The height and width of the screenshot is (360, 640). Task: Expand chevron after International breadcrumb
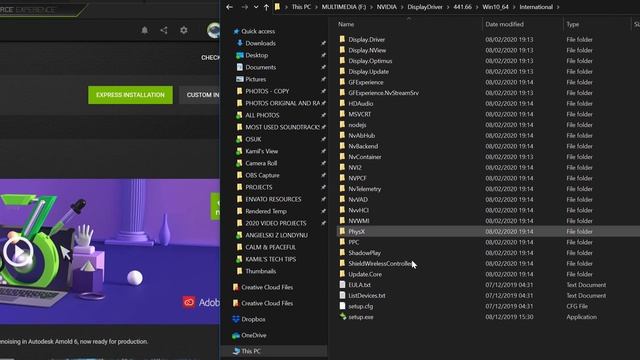click(558, 7)
